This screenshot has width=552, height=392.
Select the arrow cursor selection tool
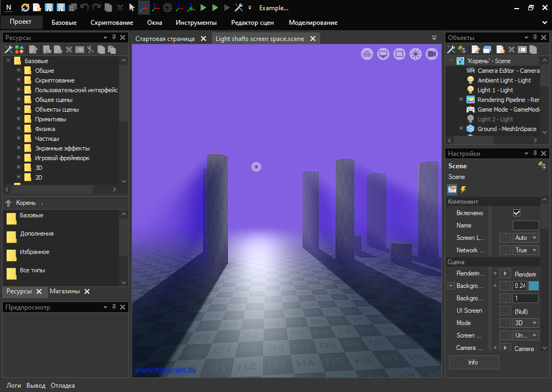pos(132,8)
